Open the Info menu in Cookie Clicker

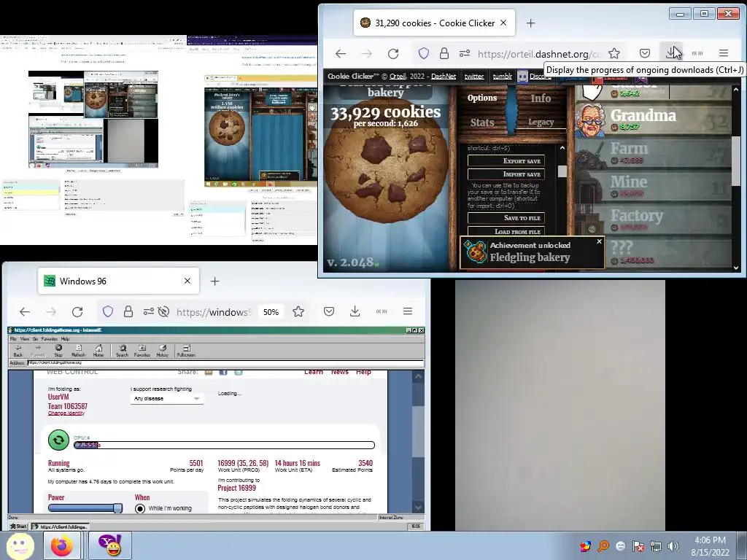[541, 98]
